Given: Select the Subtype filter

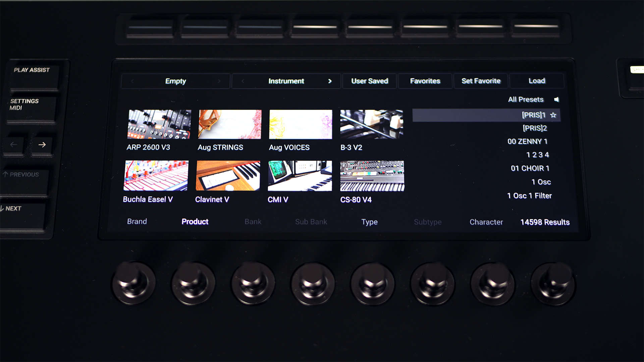Looking at the screenshot, I should (428, 222).
